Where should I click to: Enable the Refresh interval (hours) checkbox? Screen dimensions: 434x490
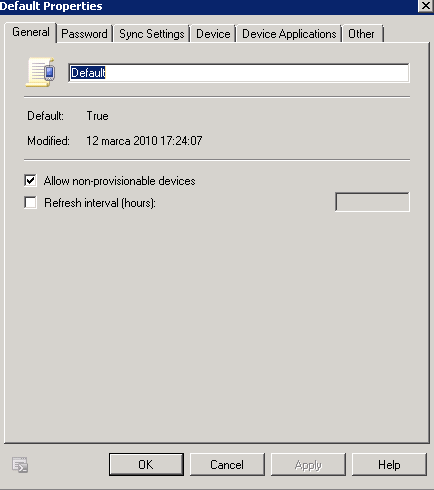point(30,202)
